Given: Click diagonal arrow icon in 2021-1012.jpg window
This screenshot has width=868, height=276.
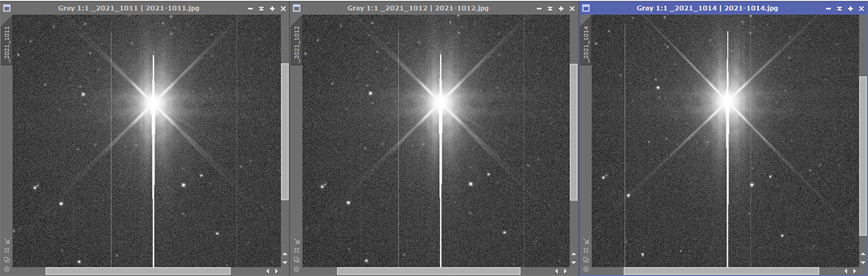Looking at the screenshot, I should (296, 241).
